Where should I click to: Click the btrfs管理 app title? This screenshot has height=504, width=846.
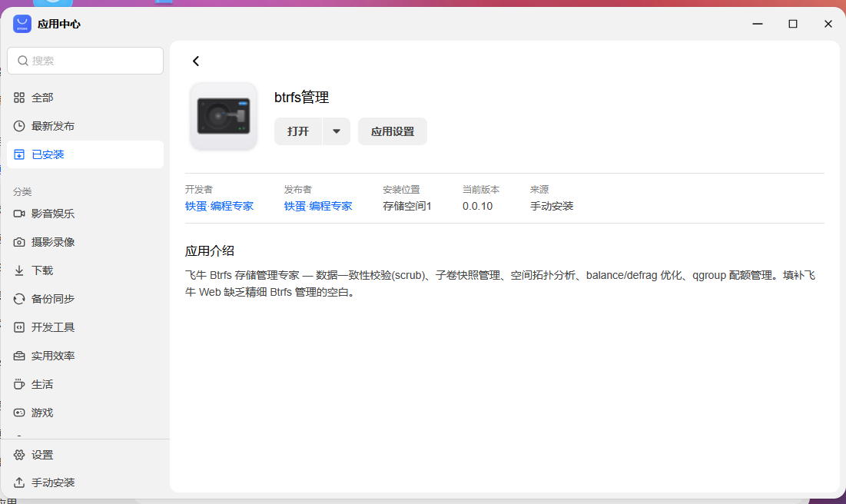pos(302,97)
